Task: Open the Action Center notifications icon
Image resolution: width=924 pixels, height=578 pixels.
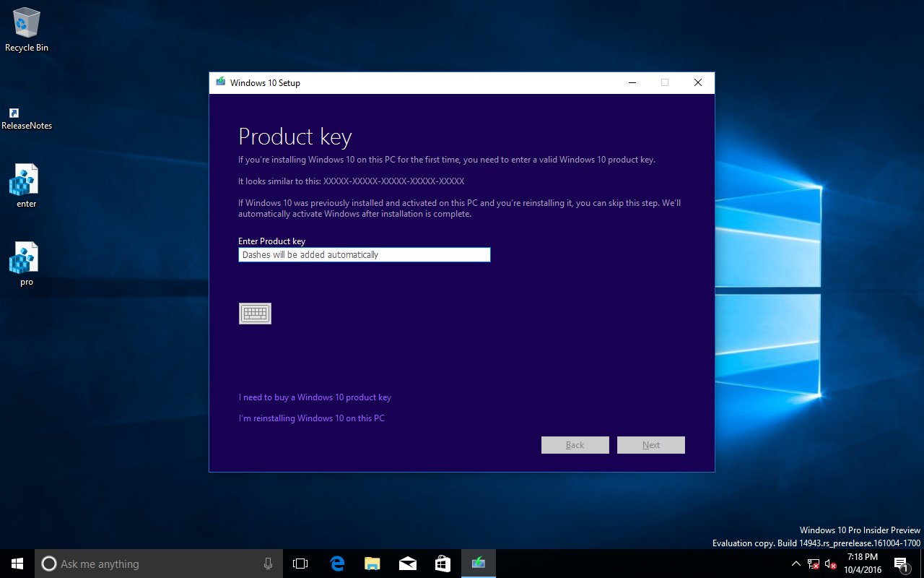Action: pos(901,564)
